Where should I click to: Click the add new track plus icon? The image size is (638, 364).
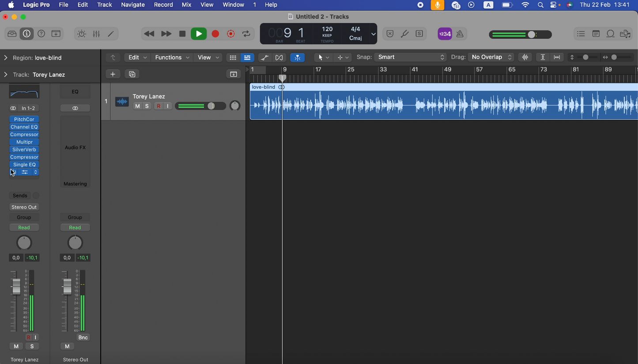pyautogui.click(x=113, y=74)
